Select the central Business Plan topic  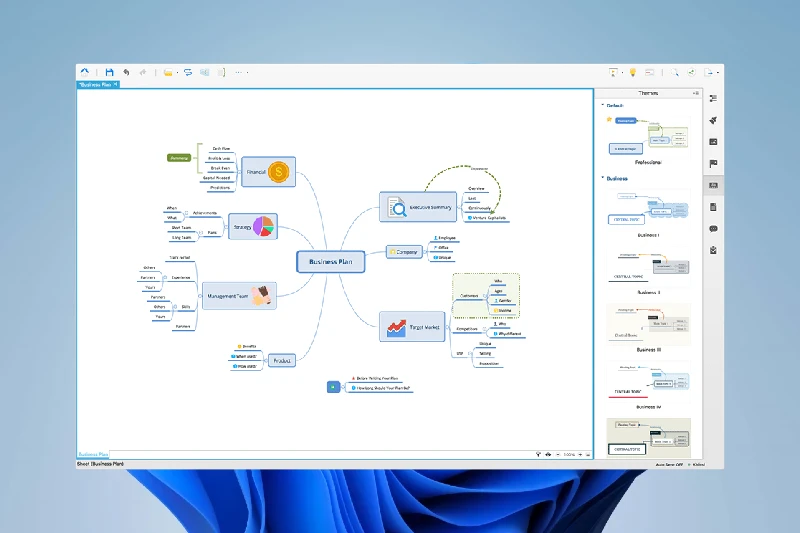tap(330, 262)
